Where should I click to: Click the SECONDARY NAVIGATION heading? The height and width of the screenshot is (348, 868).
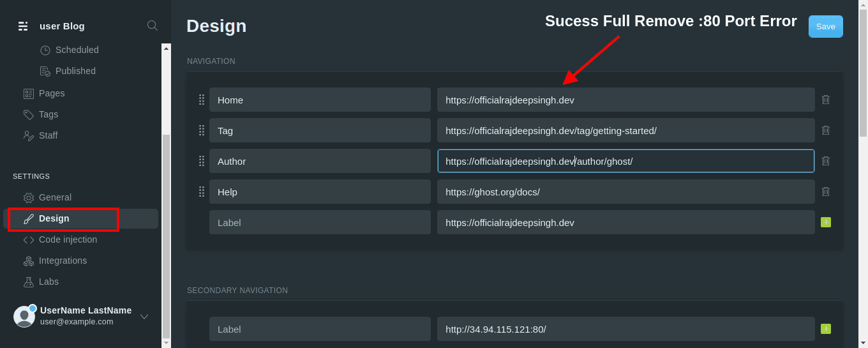237,291
